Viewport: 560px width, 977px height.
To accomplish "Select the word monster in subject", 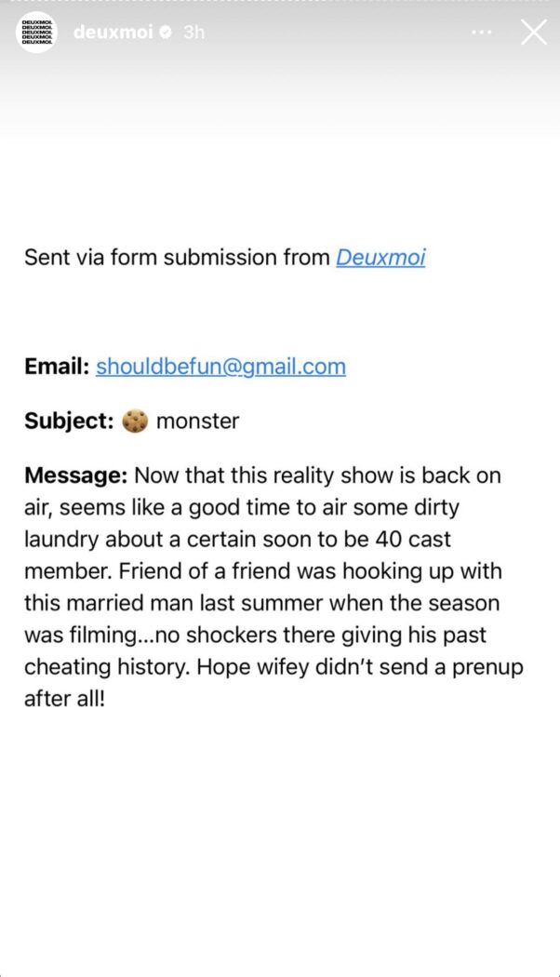I will coord(197,422).
